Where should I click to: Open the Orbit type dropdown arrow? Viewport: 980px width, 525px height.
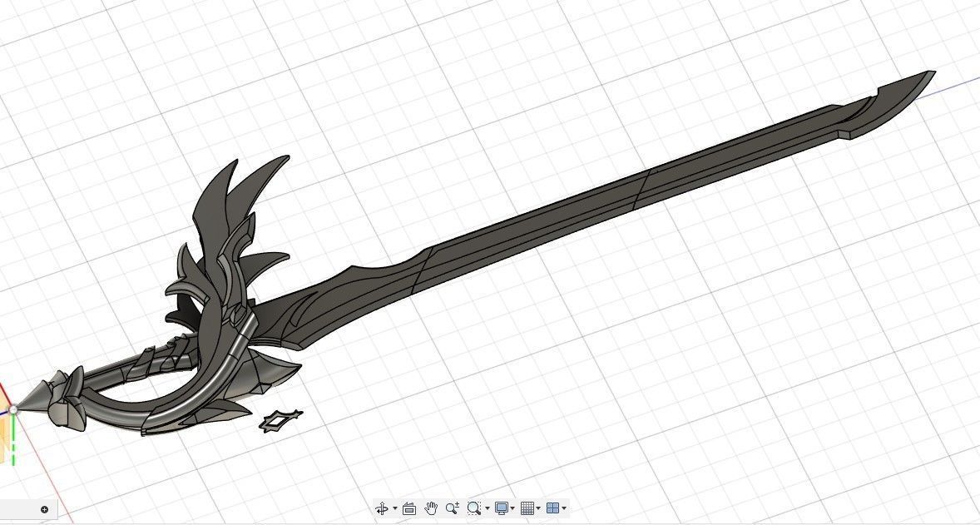tap(394, 508)
